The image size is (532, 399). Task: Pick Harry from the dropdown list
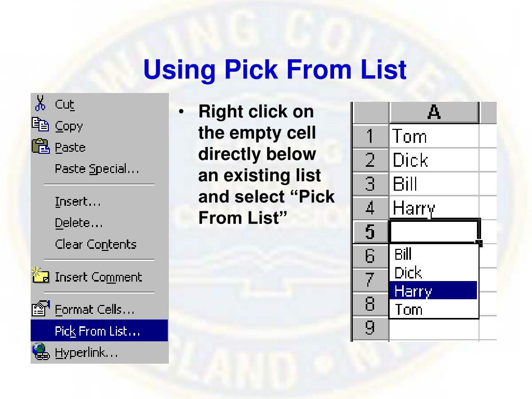[x=433, y=291]
